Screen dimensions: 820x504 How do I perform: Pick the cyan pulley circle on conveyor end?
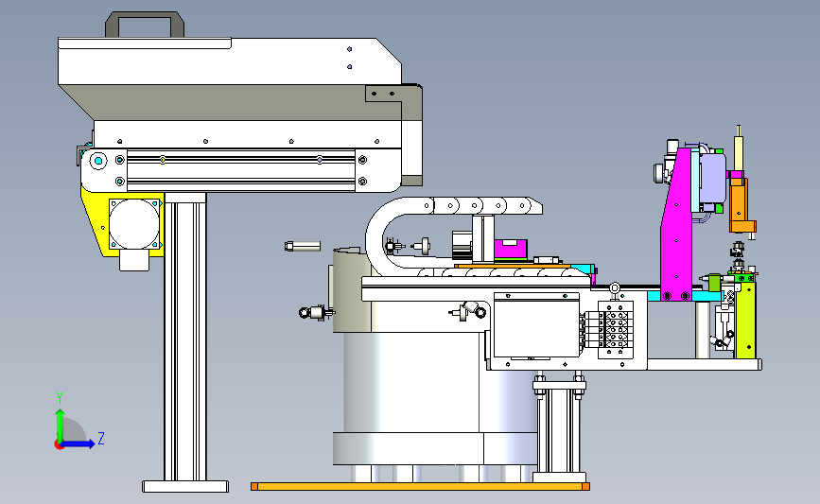pos(98,161)
